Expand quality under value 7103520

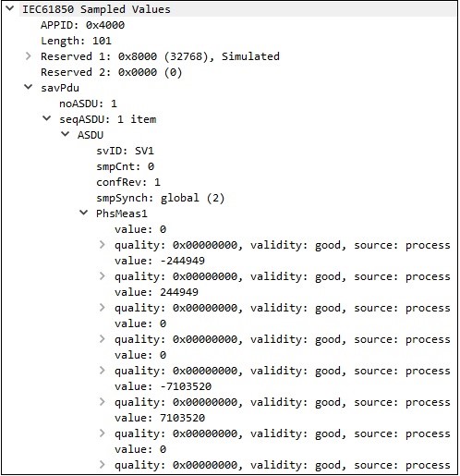[x=103, y=433]
